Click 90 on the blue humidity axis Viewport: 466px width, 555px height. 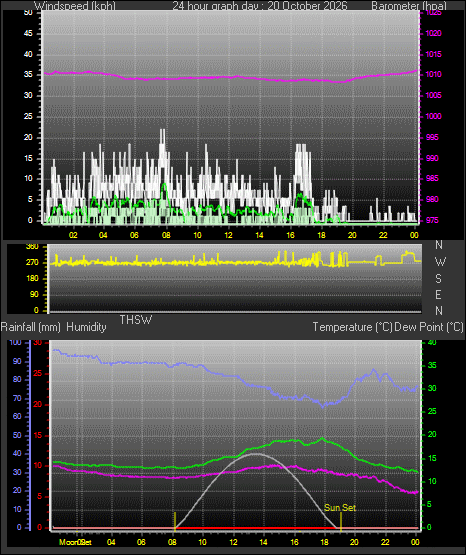(x=17, y=361)
